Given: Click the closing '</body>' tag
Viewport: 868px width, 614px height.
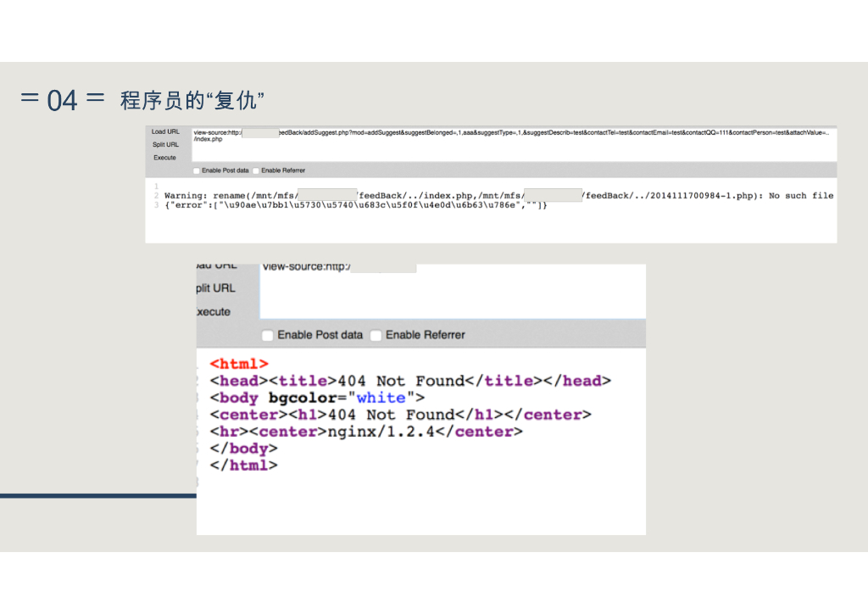Looking at the screenshot, I should point(243,448).
